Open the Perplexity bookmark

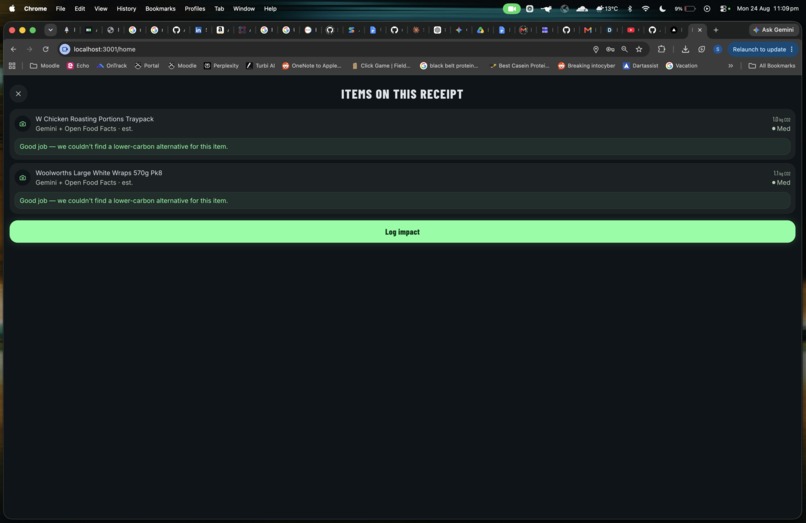tap(221, 66)
